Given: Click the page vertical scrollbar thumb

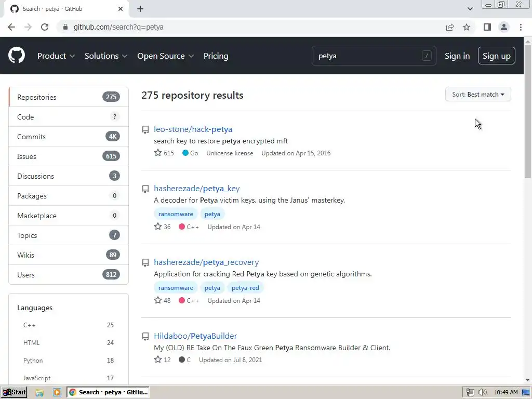Looking at the screenshot, I should [x=528, y=111].
